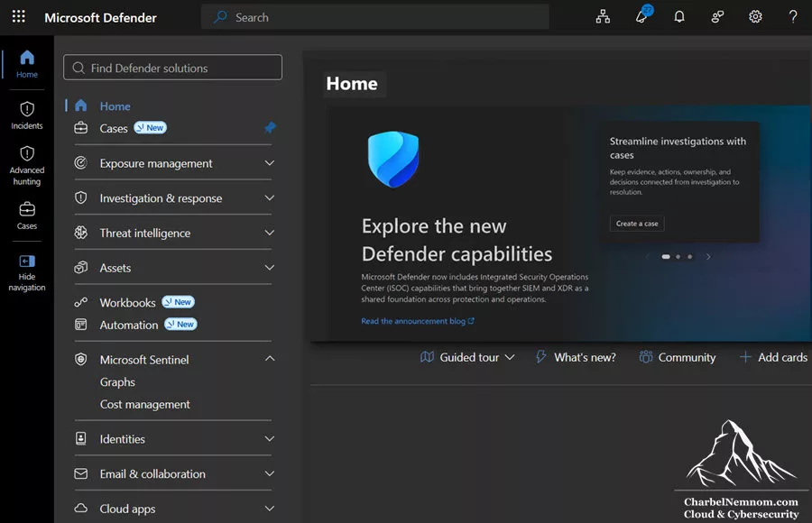Click the feedback people icon
Screen dimensions: 812x523
point(717,17)
